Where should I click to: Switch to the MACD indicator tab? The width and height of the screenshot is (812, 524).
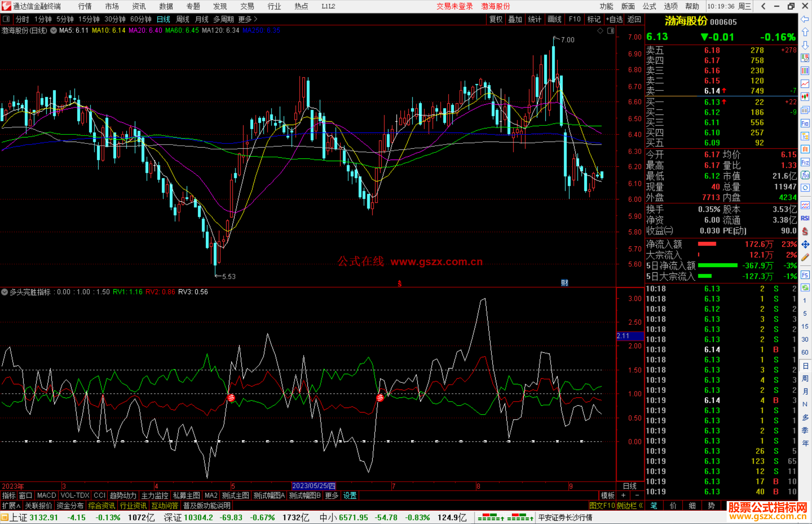tap(46, 495)
